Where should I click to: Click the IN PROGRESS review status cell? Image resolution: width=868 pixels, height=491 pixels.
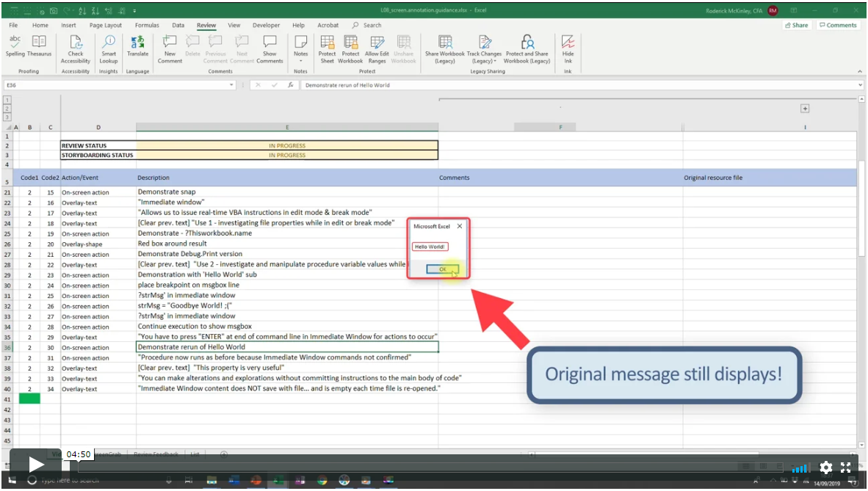click(286, 145)
